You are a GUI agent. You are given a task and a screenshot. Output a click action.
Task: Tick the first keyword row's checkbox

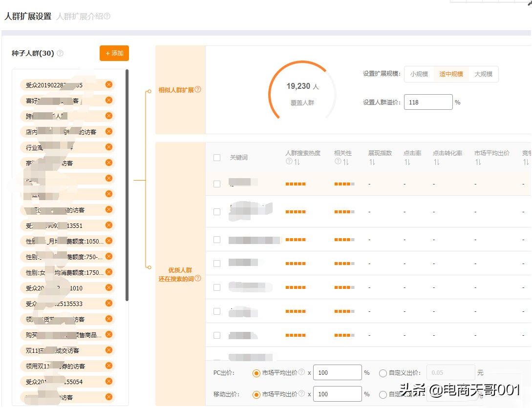217,184
